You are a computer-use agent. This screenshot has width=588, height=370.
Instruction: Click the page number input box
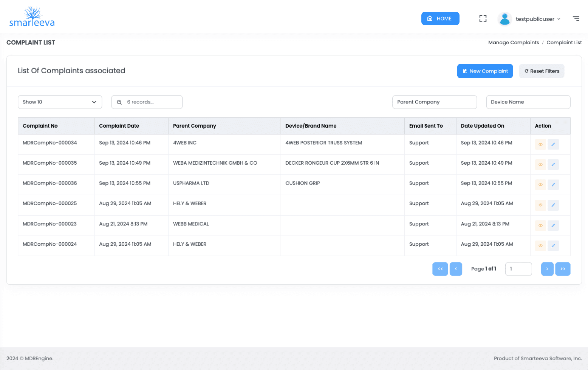(518, 269)
